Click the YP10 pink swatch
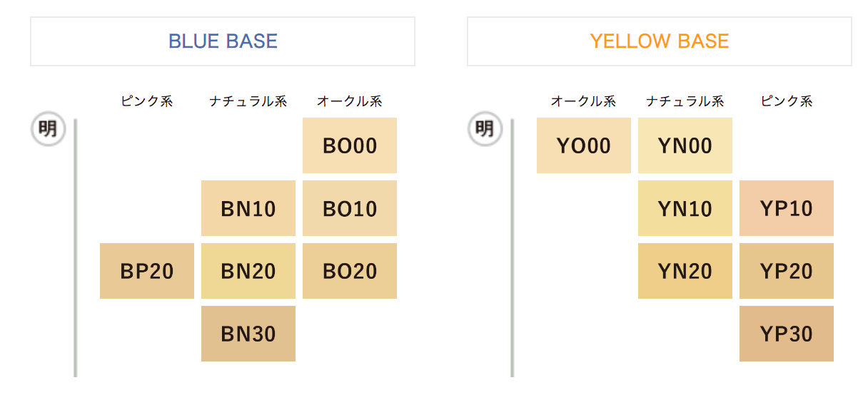Image resolution: width=868 pixels, height=400 pixels. pyautogui.click(x=787, y=208)
